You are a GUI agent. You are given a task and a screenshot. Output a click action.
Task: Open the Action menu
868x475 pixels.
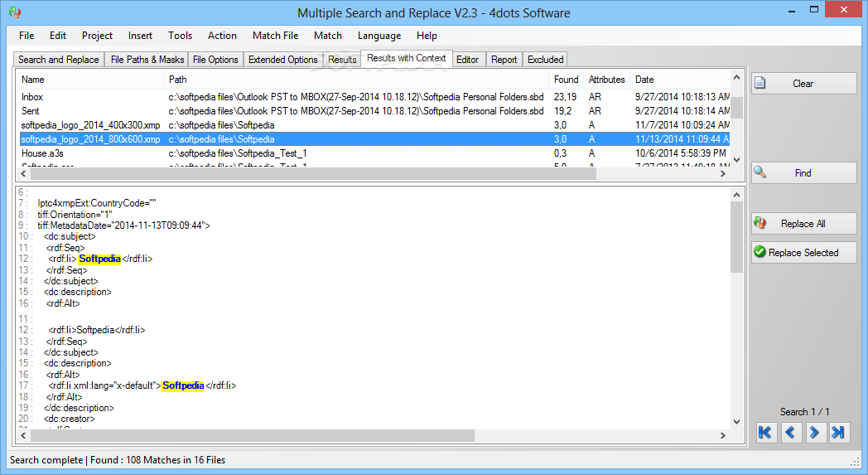coord(222,36)
